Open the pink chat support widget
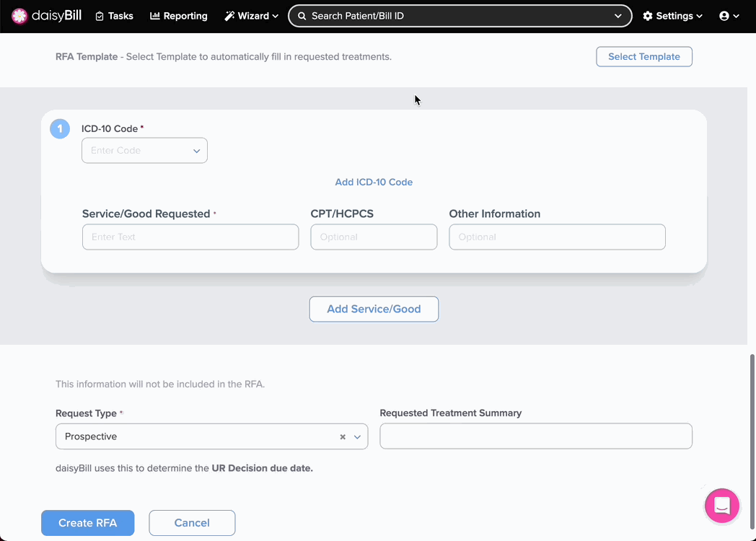 [722, 506]
